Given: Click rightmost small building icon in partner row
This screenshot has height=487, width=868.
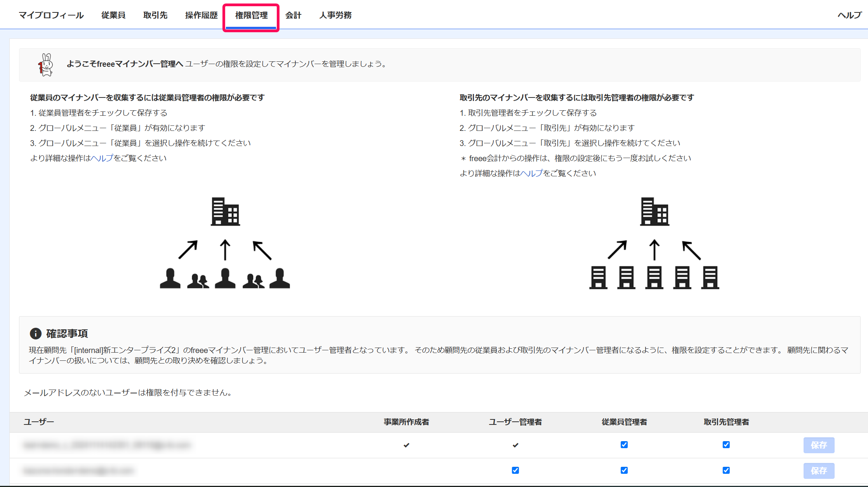Looking at the screenshot, I should [710, 277].
